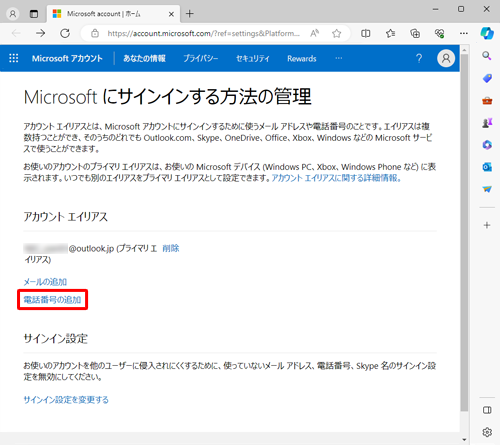Open Rewards menu item

[x=302, y=59]
